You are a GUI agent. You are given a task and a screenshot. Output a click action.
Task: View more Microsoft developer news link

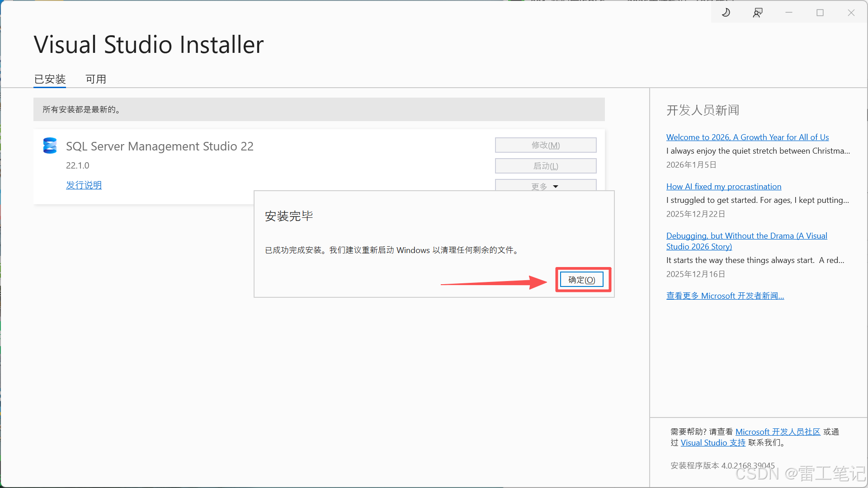pyautogui.click(x=725, y=296)
